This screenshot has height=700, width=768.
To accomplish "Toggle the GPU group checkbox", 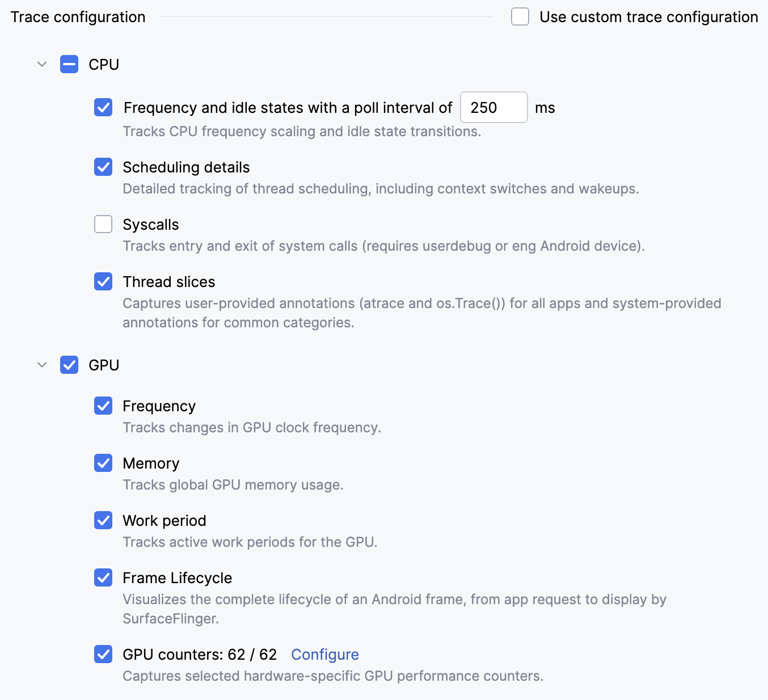I will 69,365.
